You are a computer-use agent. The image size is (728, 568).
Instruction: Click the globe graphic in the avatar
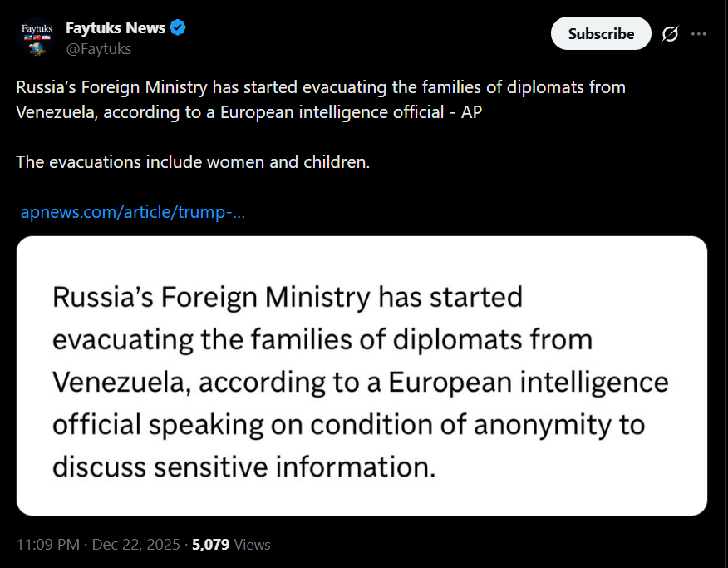[x=36, y=48]
